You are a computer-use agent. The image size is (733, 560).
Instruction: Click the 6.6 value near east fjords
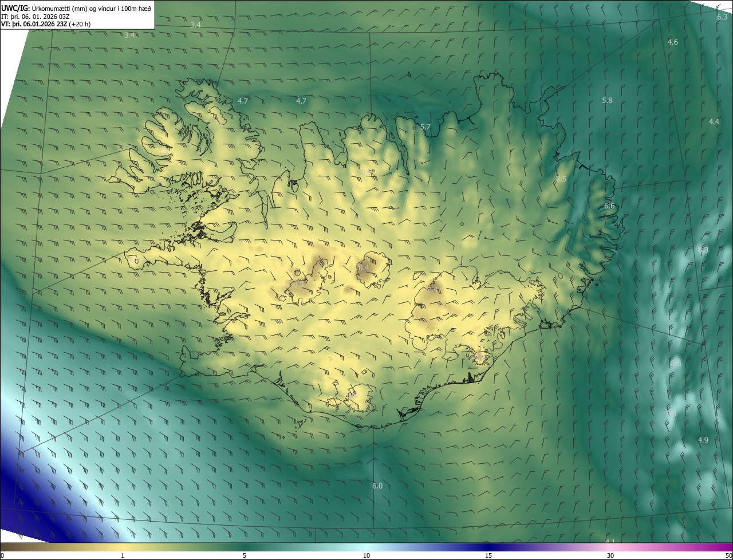(x=609, y=206)
